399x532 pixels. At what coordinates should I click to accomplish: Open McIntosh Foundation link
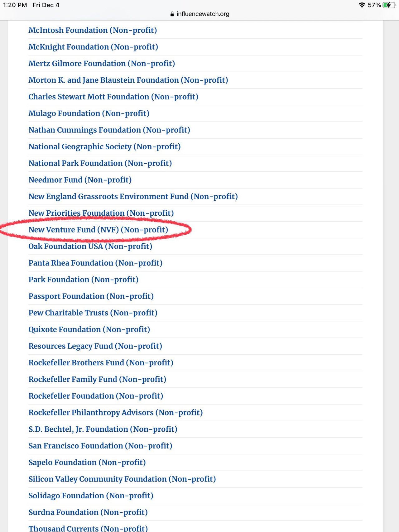click(x=93, y=30)
